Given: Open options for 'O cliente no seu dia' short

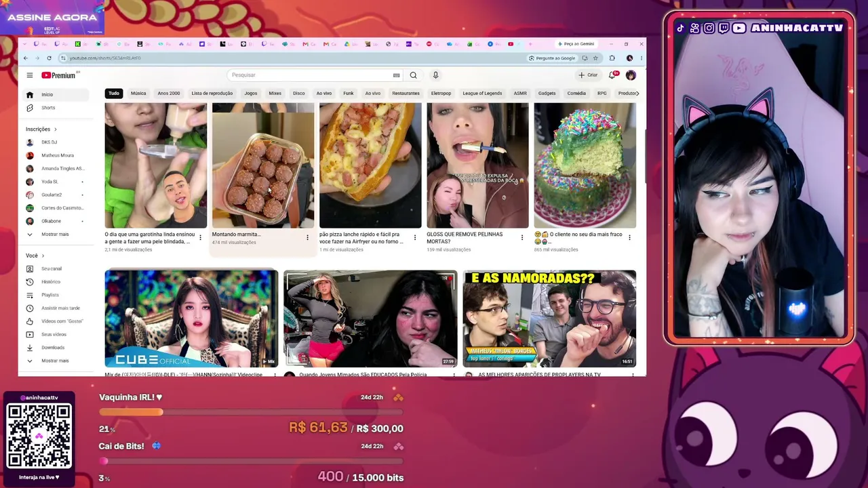Looking at the screenshot, I should pyautogui.click(x=629, y=237).
